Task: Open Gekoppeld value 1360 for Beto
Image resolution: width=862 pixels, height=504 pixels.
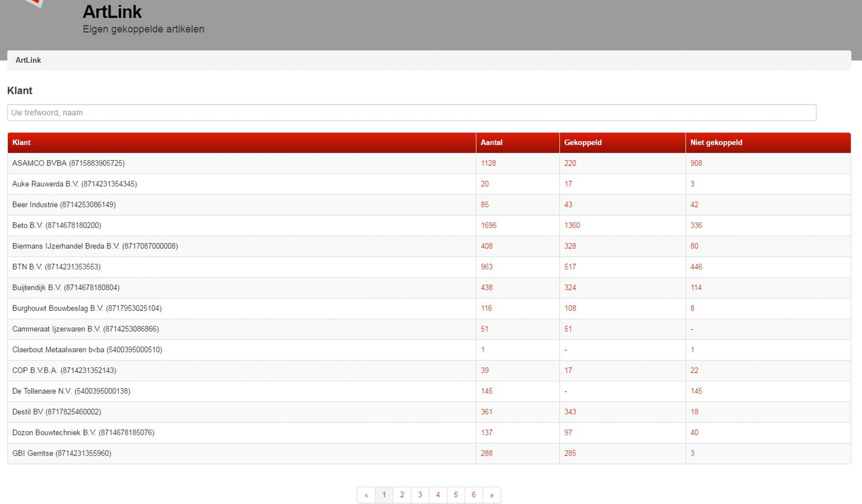Action: pos(572,225)
